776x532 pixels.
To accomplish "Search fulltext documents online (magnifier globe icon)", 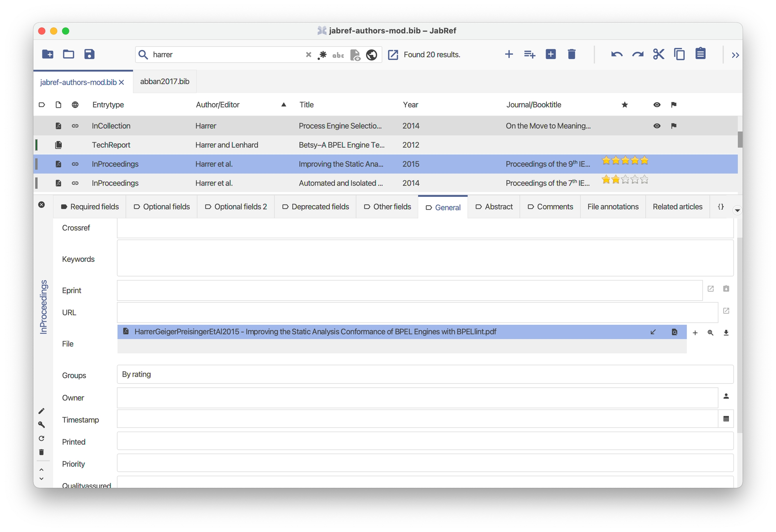I will coord(710,333).
